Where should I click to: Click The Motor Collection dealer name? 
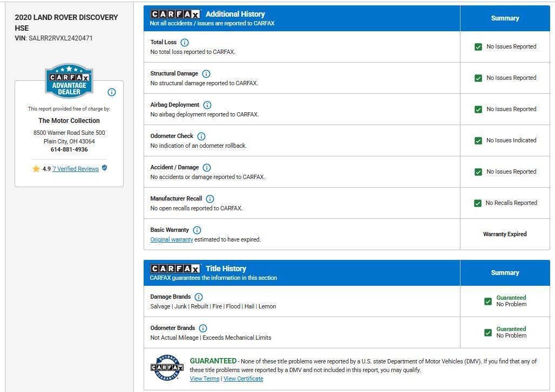(x=69, y=121)
